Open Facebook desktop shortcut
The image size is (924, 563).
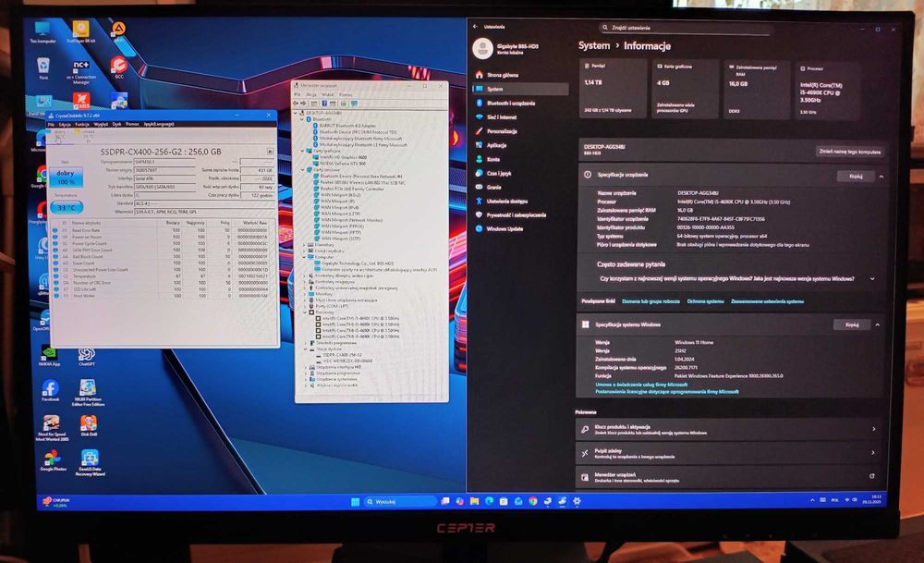coord(50,391)
